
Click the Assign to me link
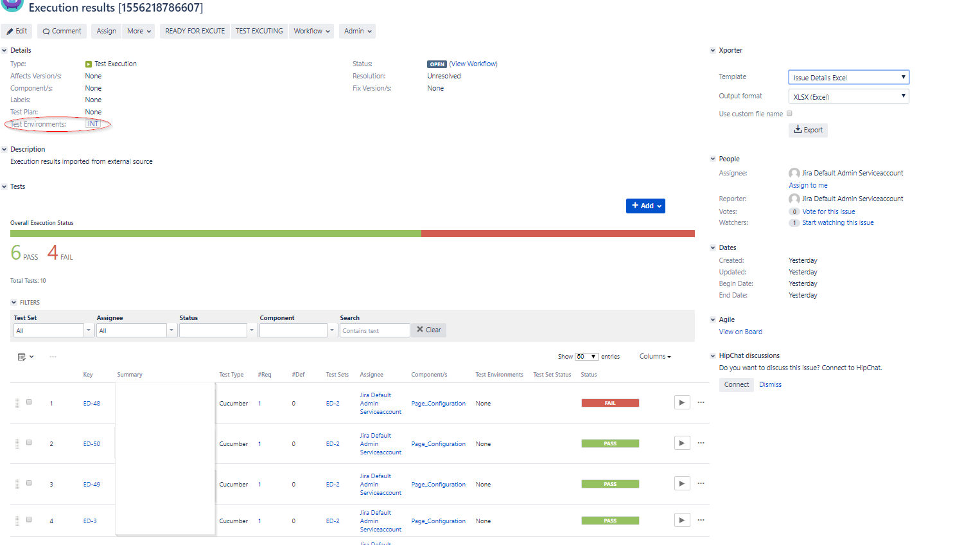pyautogui.click(x=808, y=185)
